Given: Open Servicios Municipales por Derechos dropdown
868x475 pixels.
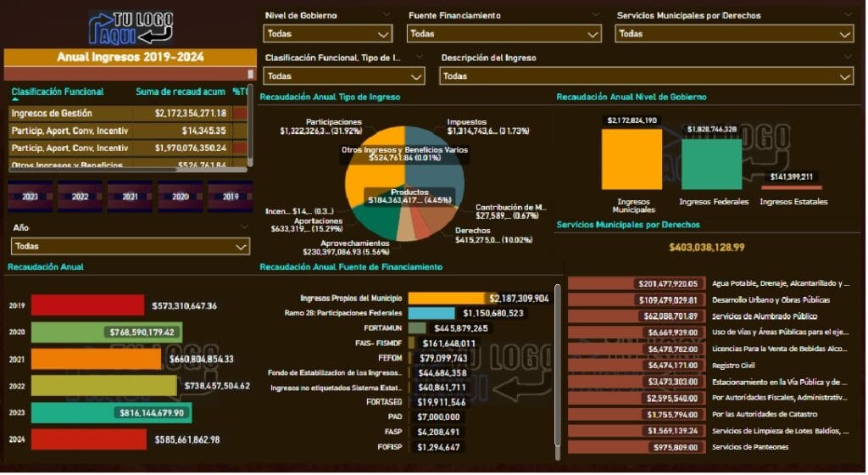Looking at the screenshot, I should point(734,34).
